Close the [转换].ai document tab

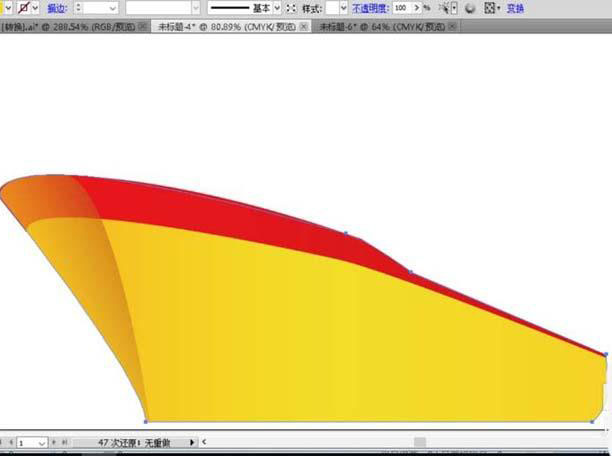click(x=143, y=27)
